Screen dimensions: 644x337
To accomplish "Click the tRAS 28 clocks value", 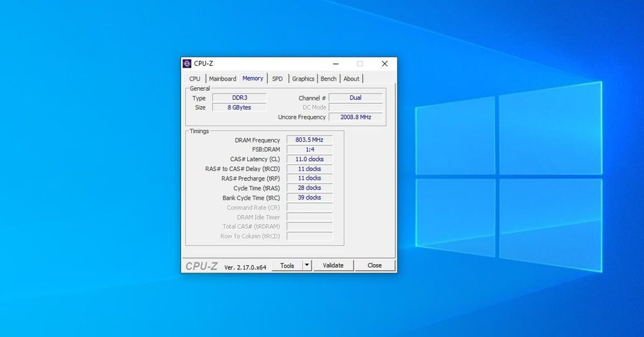I will coord(309,188).
